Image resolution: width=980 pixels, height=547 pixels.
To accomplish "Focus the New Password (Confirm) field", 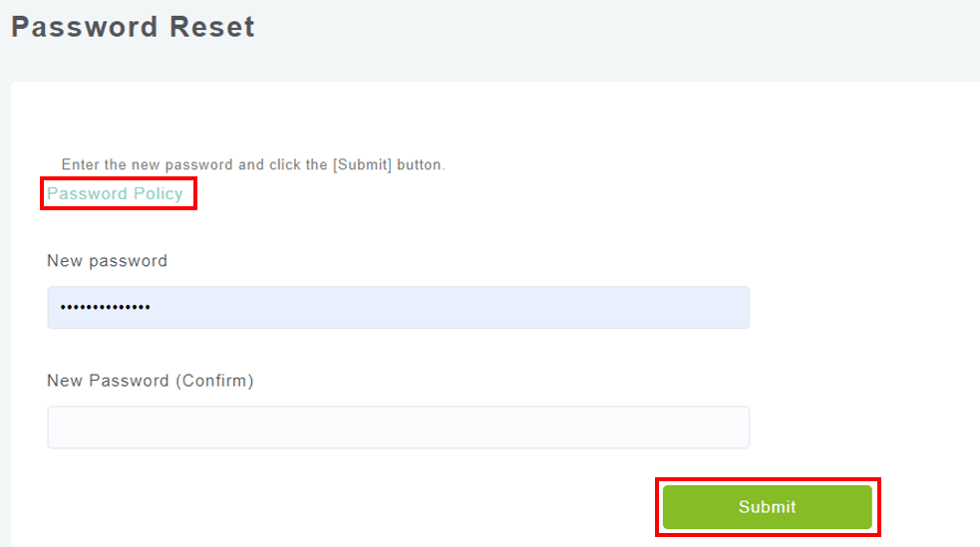I will point(398,427).
